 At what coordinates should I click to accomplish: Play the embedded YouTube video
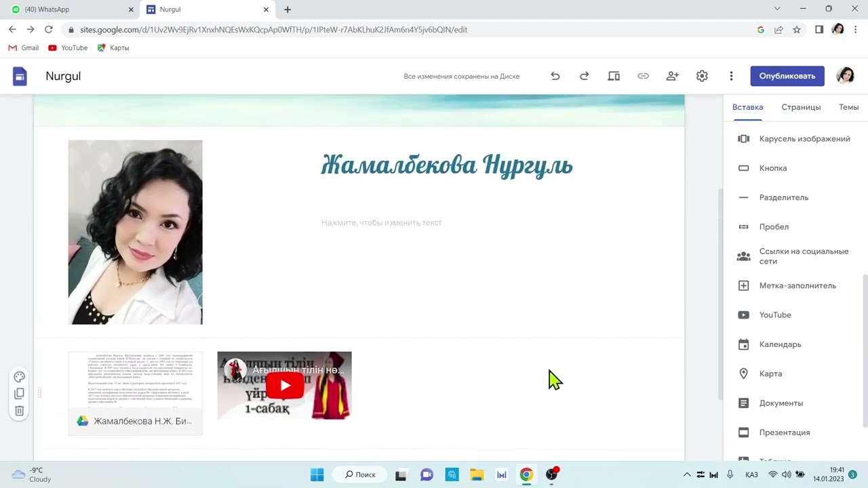point(284,386)
